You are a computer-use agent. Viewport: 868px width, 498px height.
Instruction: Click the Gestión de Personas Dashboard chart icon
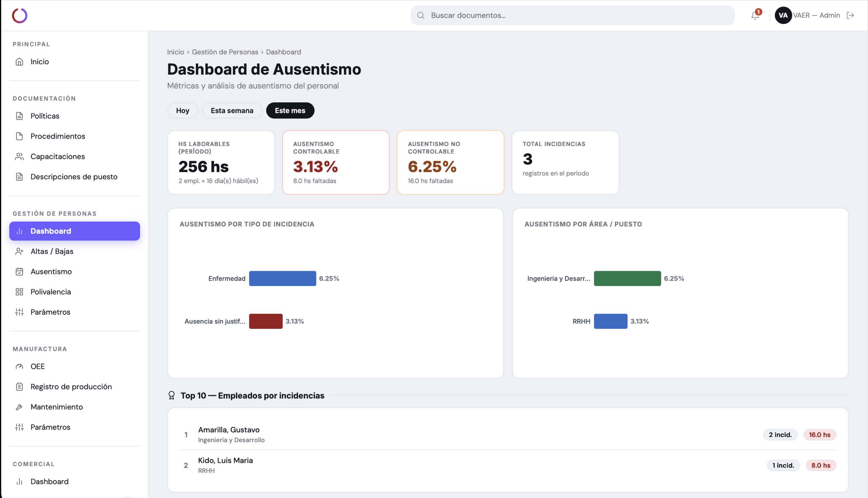click(19, 231)
